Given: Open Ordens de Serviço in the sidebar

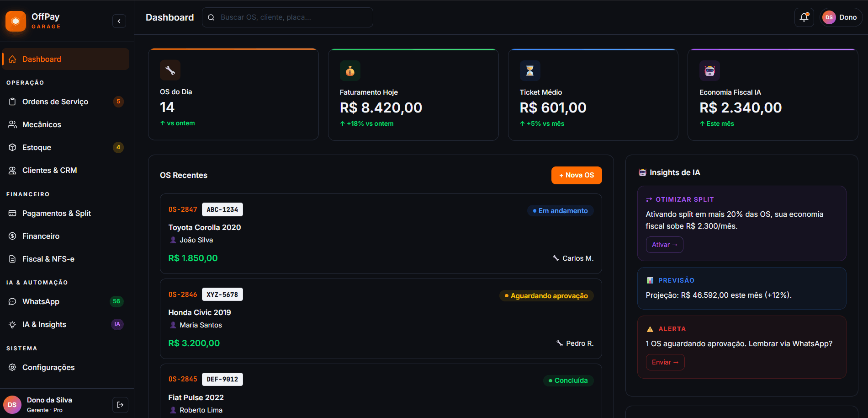Looking at the screenshot, I should point(55,102).
